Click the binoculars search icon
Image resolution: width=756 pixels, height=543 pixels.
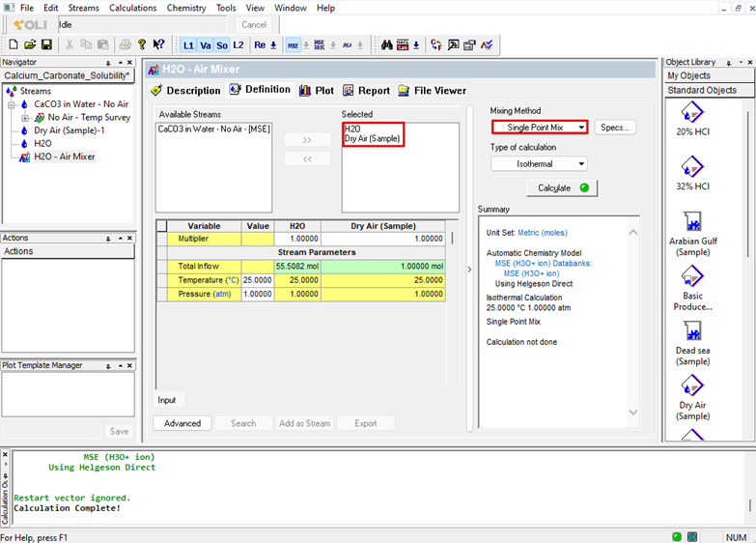[386, 45]
